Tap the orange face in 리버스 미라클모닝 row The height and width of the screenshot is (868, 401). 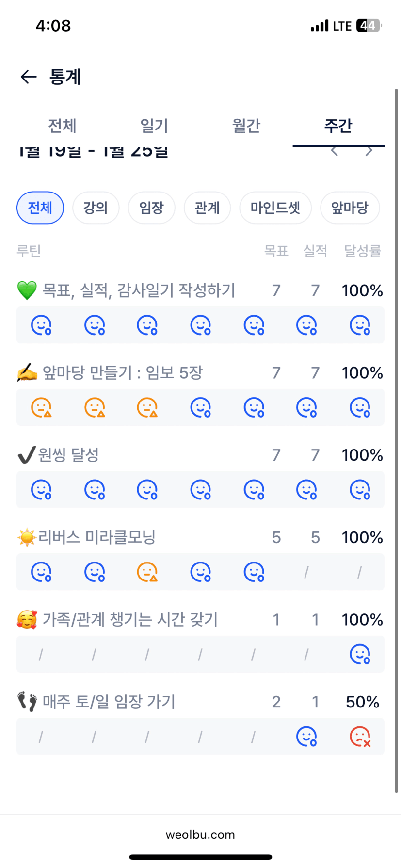point(147,572)
